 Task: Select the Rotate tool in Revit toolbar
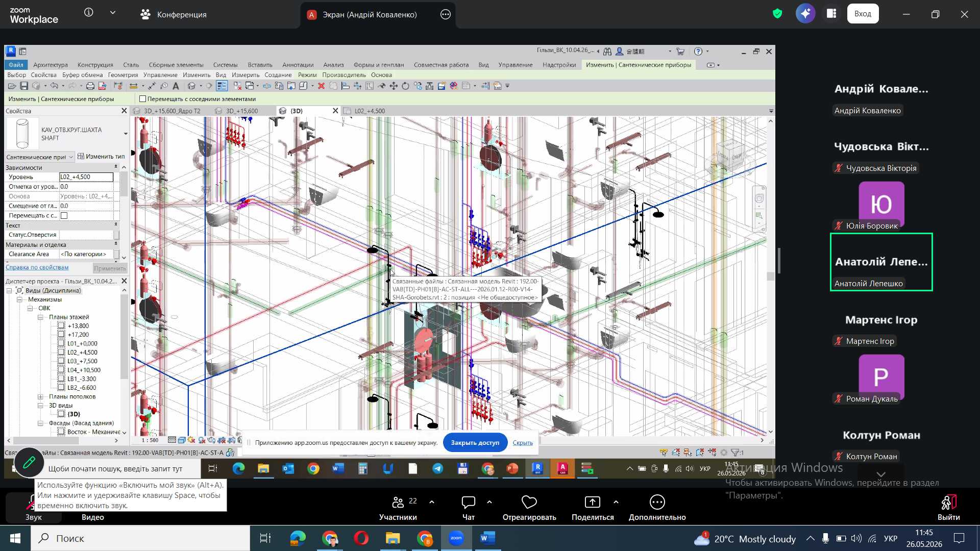(x=405, y=86)
